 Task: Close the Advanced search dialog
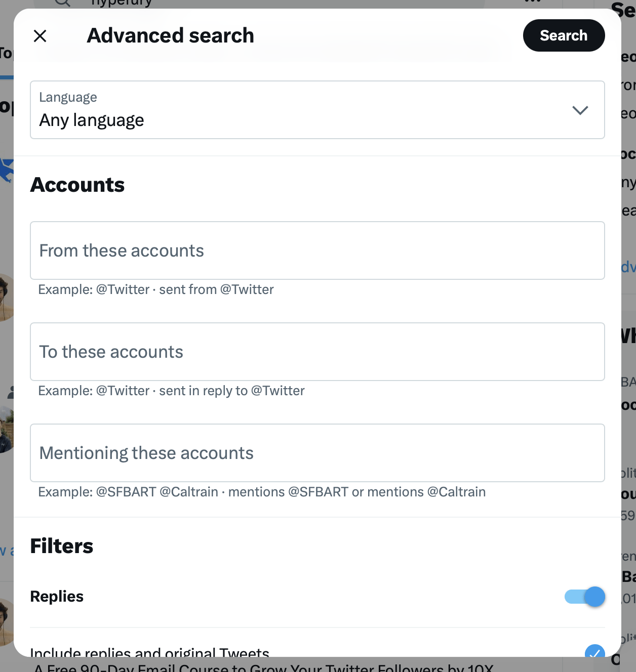coord(39,36)
